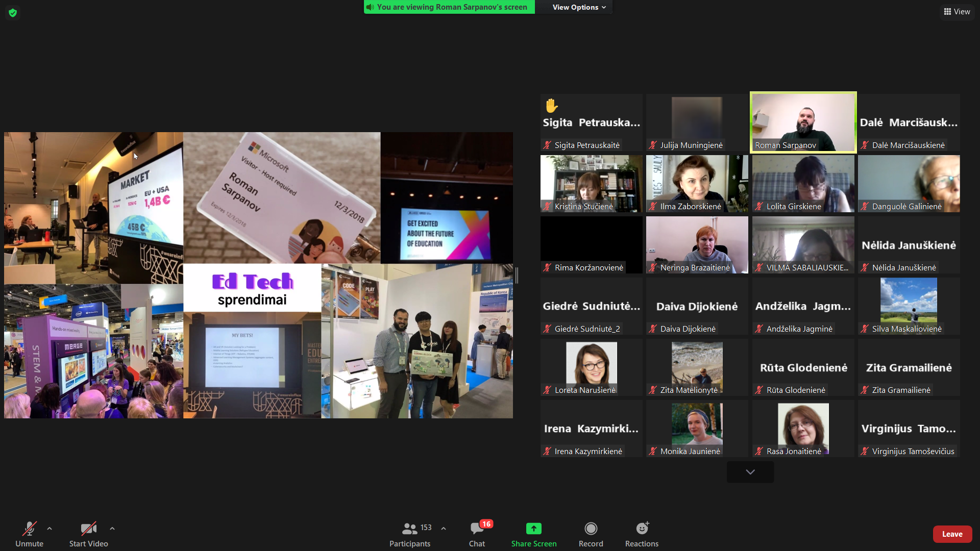The height and width of the screenshot is (551, 980).
Task: Click the green Share Screen icon
Action: [x=533, y=529]
